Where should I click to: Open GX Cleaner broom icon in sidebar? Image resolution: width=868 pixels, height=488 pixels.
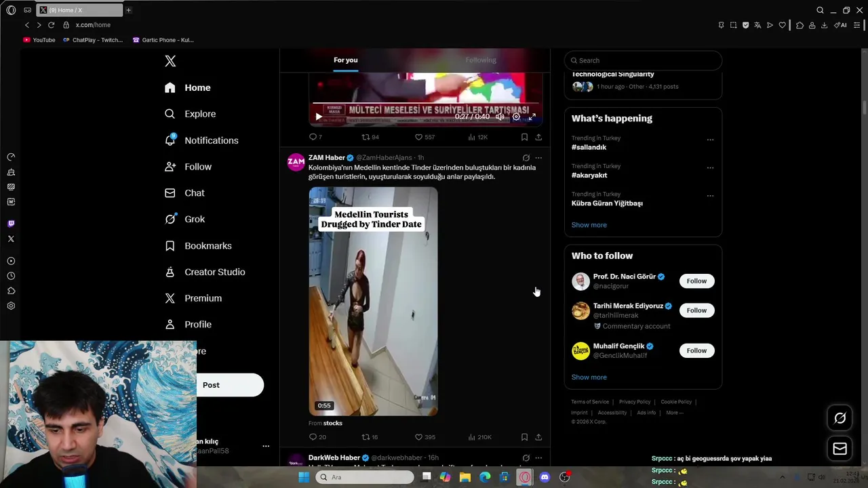point(11,172)
